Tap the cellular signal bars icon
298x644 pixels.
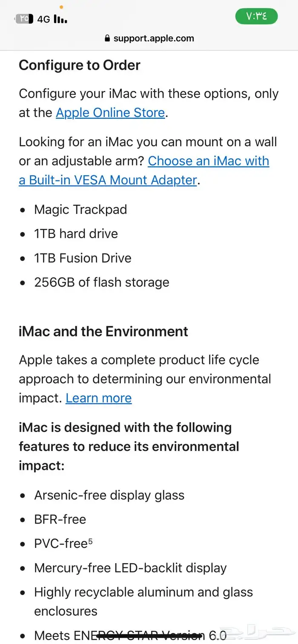(x=60, y=19)
